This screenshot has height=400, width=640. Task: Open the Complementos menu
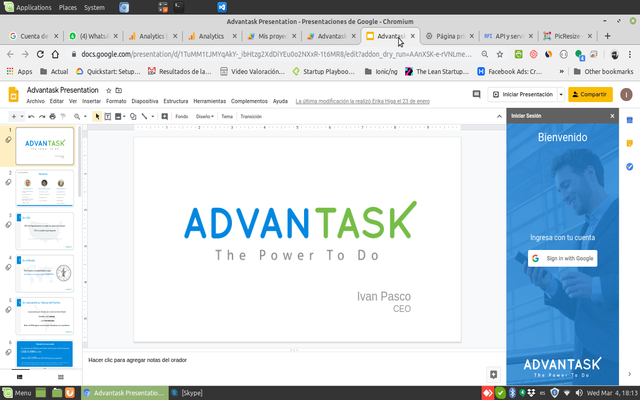point(249,101)
